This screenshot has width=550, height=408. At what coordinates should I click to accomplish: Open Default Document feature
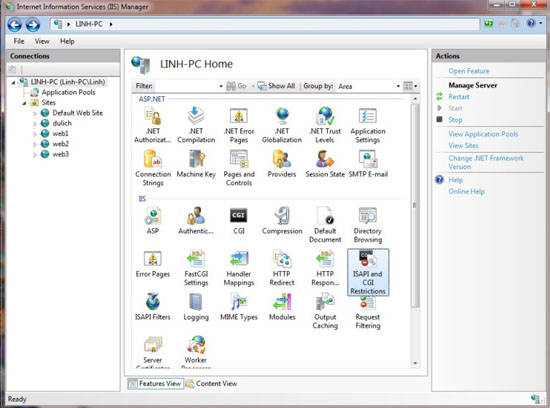(325, 225)
